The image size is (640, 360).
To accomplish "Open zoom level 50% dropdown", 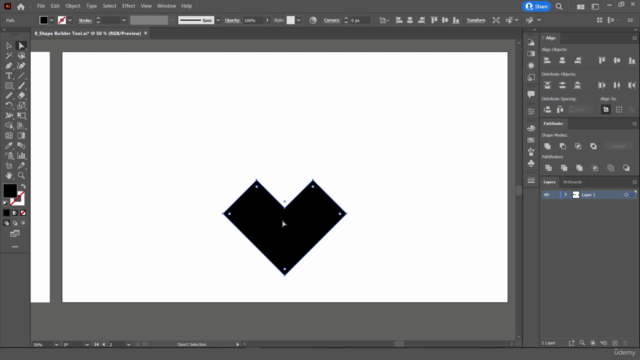I will (x=56, y=344).
